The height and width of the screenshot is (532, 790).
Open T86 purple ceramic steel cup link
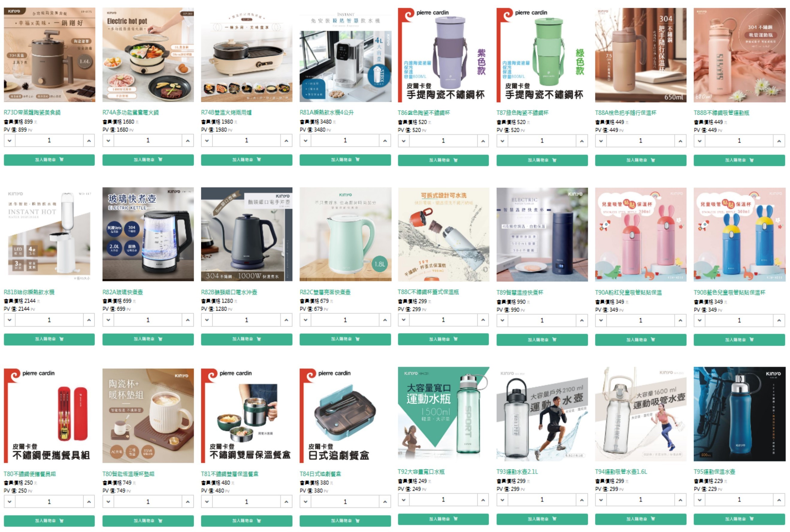coord(424,113)
